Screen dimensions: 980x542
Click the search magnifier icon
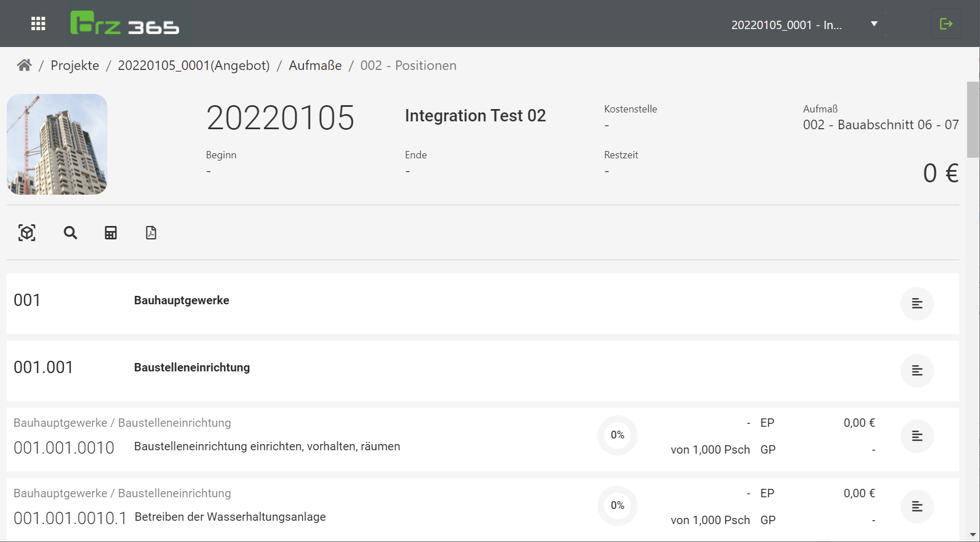click(70, 233)
